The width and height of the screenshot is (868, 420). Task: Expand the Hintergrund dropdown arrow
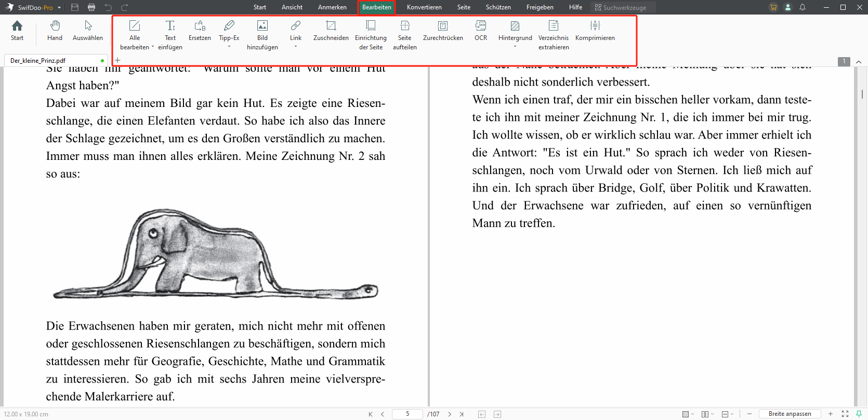(x=515, y=47)
